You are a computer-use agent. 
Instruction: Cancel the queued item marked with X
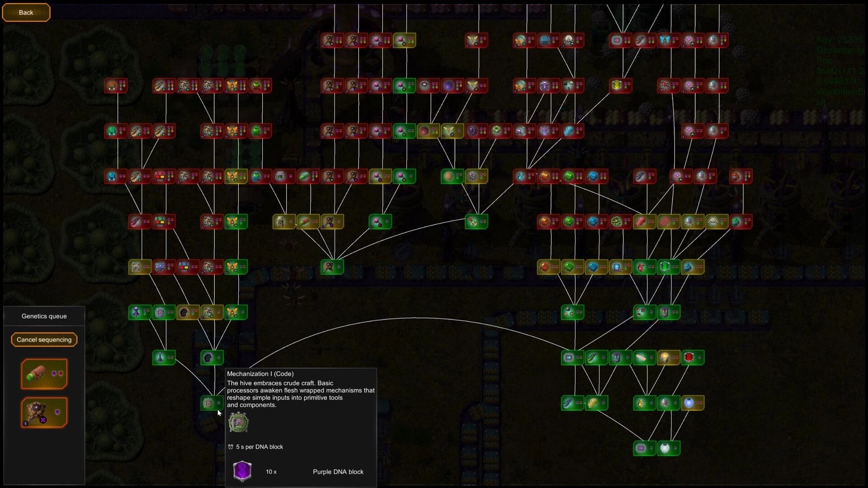tap(44, 412)
